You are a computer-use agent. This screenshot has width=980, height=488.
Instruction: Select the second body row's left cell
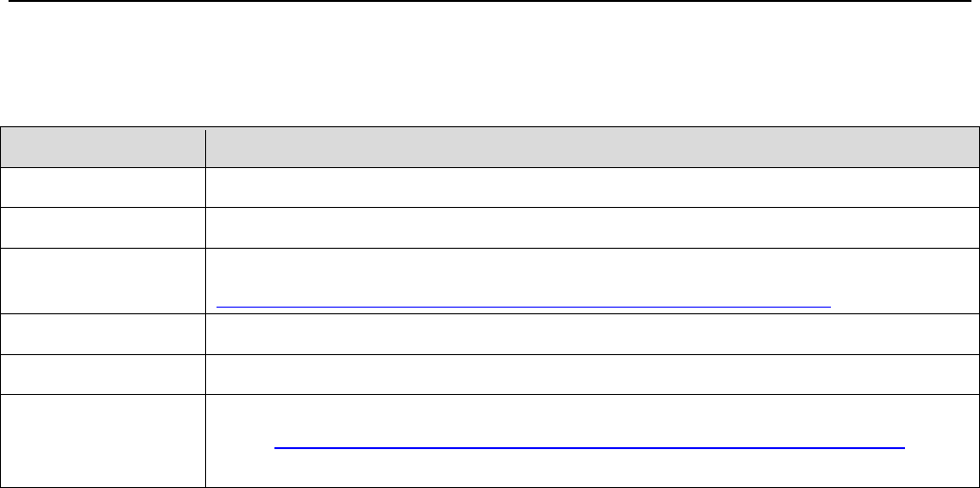coord(103,226)
